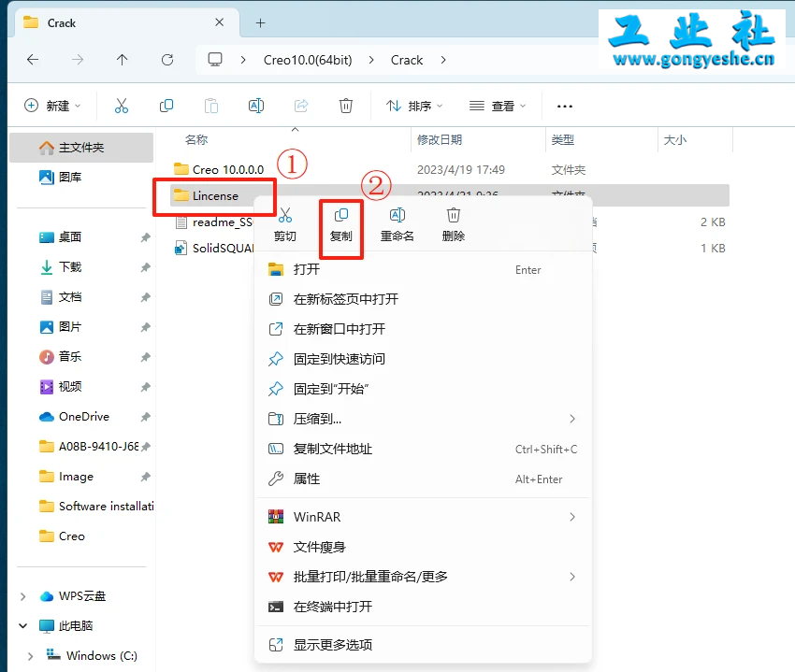This screenshot has height=672, width=795.
Task: Sort by the 修改日期 (Date modified) column header
Action: pyautogui.click(x=440, y=140)
